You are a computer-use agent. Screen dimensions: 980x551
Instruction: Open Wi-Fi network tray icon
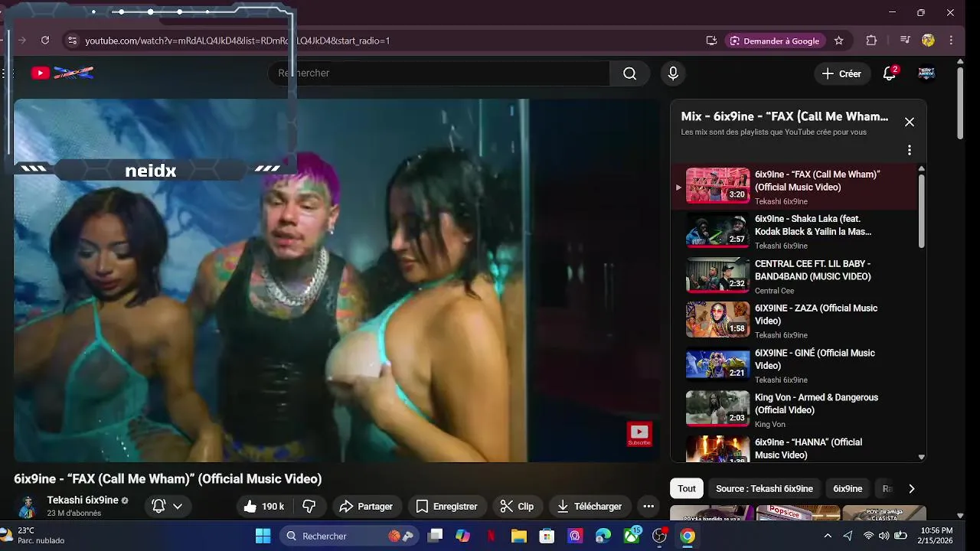pyautogui.click(x=868, y=536)
